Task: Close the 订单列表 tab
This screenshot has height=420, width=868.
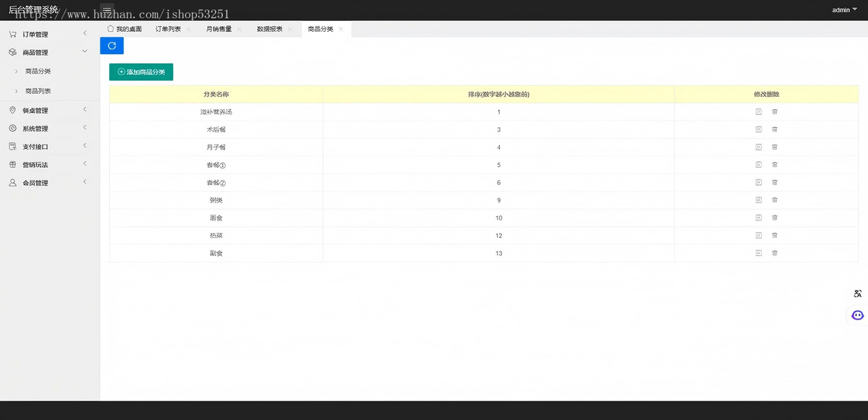Action: coord(189,29)
